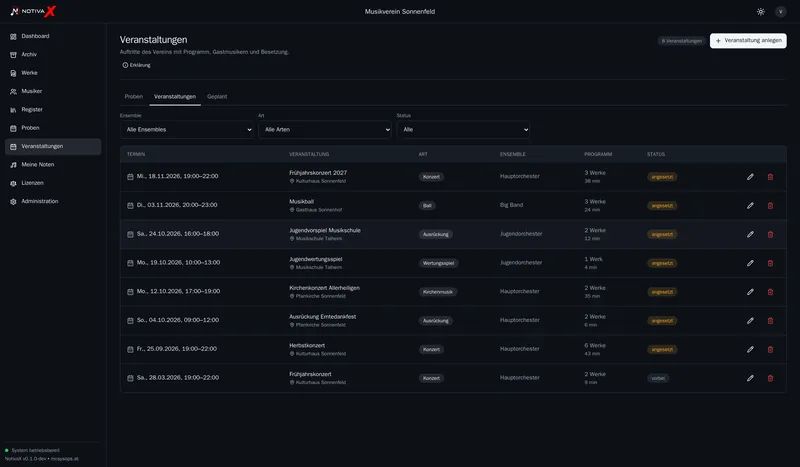Open the user avatar menu
This screenshot has height=467, width=800.
pos(781,12)
